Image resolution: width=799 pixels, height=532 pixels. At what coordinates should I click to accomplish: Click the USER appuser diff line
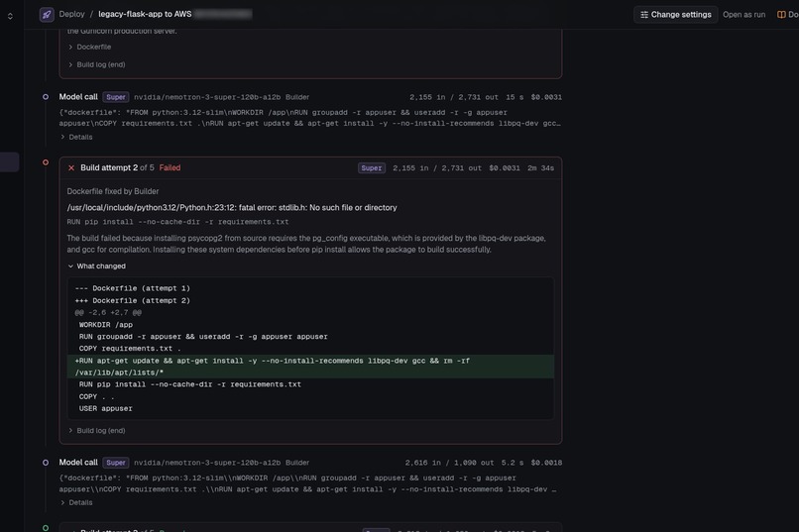pos(105,409)
